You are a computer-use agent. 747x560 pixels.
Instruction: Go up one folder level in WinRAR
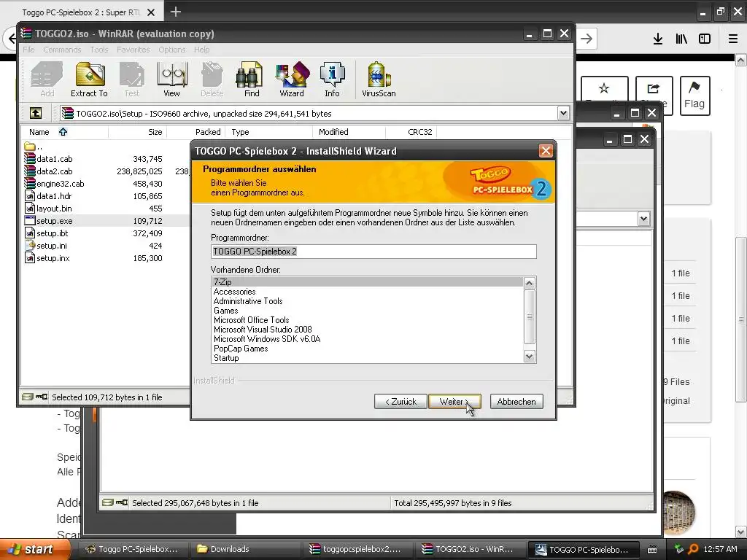coord(36,113)
